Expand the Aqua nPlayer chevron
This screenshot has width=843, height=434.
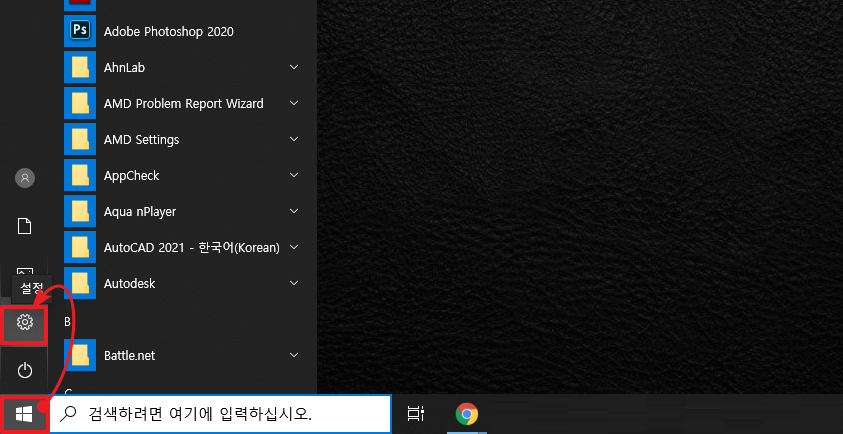(294, 211)
